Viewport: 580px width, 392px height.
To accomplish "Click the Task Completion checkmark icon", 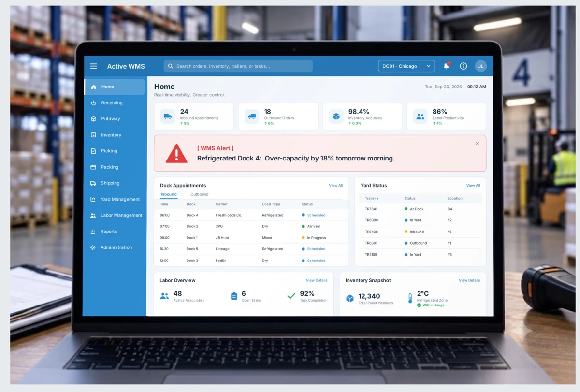I will tap(291, 296).
